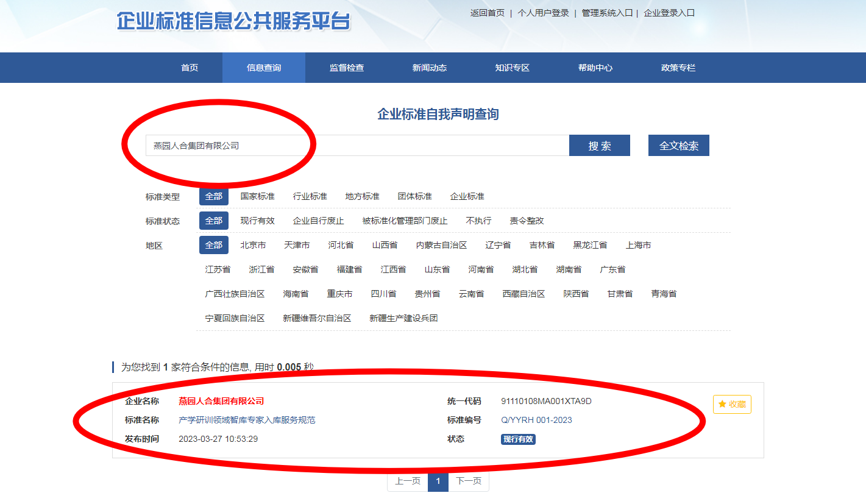Screen dimensions: 866x504
Task: Open the 政策专栏 menu item
Action: click(x=678, y=68)
